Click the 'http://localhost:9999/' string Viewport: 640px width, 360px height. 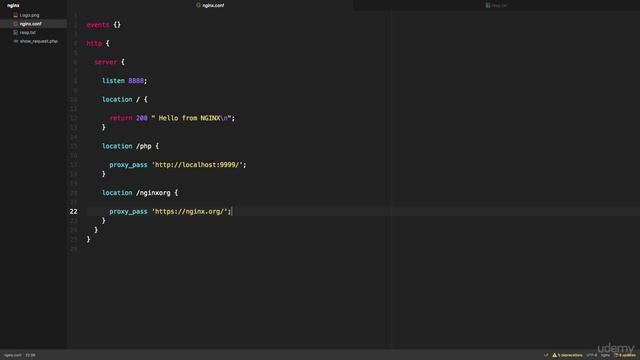coord(198,165)
